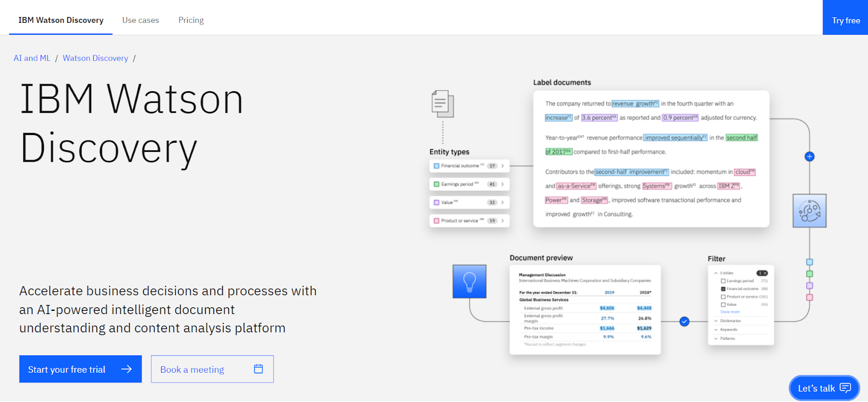The image size is (868, 402).
Task: Click the highlighted phrase 'improved sequentially'
Action: (x=675, y=138)
